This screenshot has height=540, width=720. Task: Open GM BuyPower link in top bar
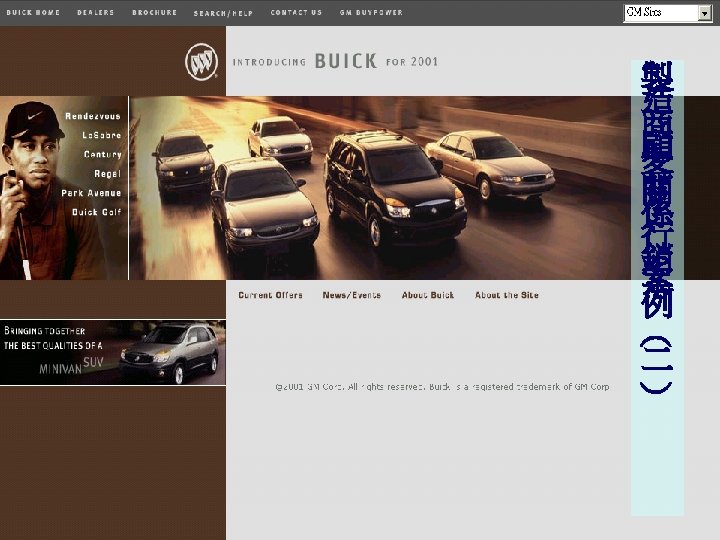tap(371, 12)
